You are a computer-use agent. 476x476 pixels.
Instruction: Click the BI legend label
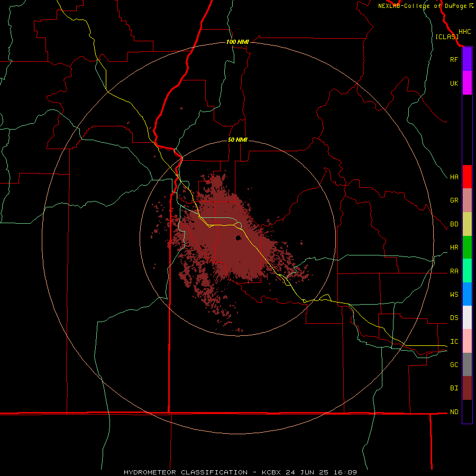pos(454,388)
